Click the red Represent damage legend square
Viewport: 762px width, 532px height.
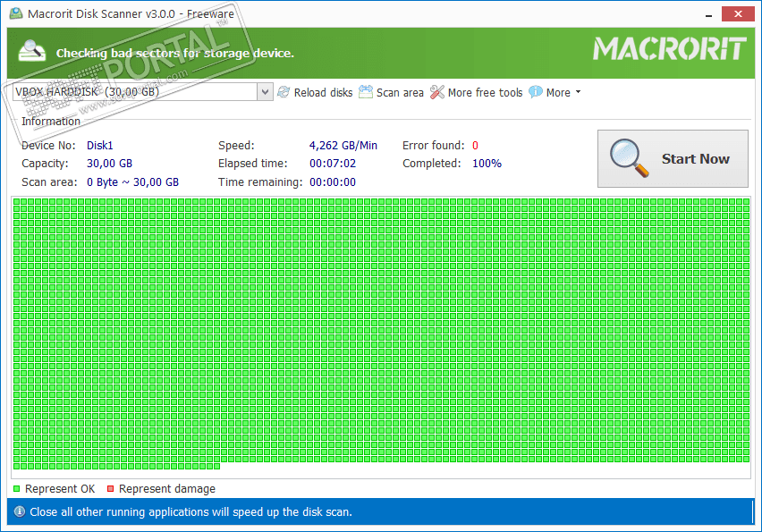coord(110,489)
